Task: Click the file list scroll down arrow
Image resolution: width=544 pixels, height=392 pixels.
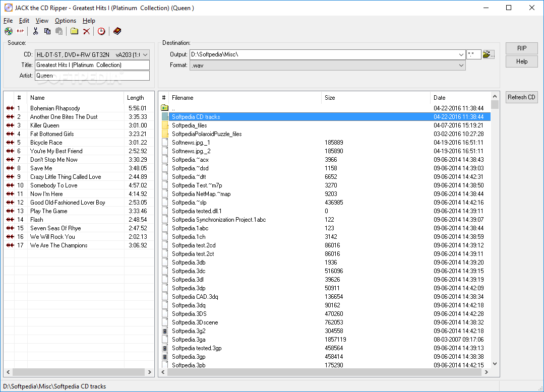Action: [495, 364]
